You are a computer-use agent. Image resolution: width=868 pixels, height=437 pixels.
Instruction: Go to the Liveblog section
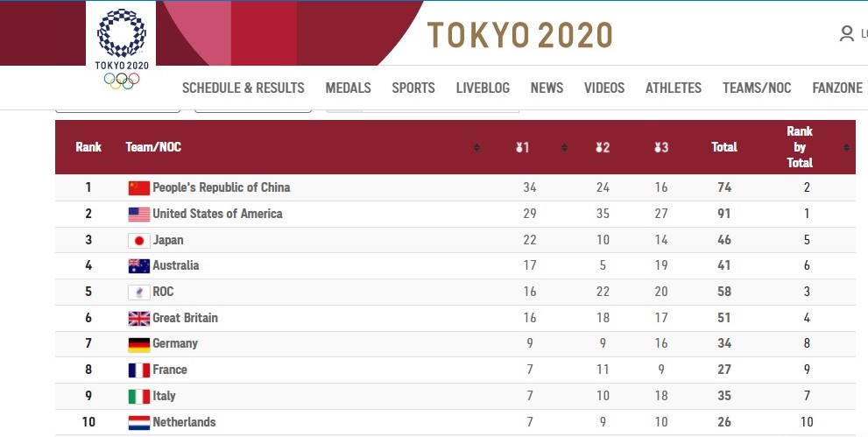[483, 88]
